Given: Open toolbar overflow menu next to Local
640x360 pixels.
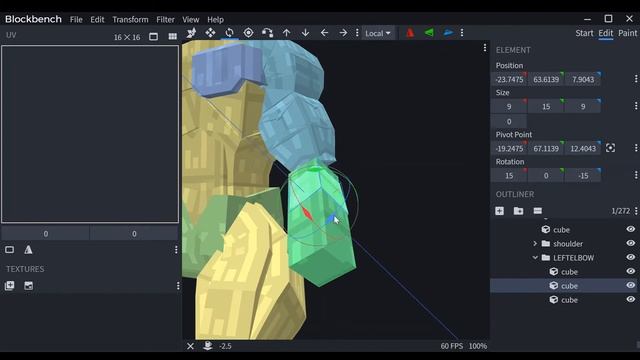Looking at the screenshot, I should point(357,33).
